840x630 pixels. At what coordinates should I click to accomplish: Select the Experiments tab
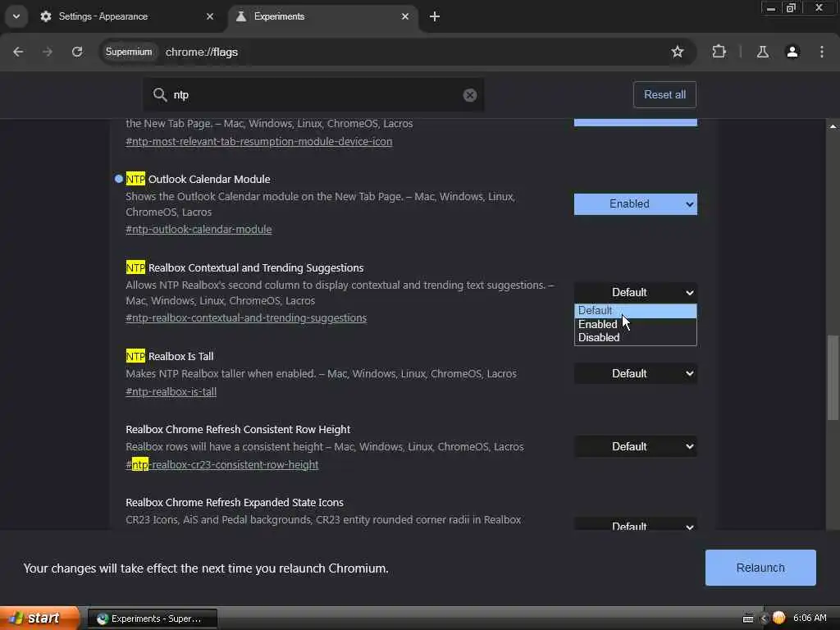(x=324, y=16)
